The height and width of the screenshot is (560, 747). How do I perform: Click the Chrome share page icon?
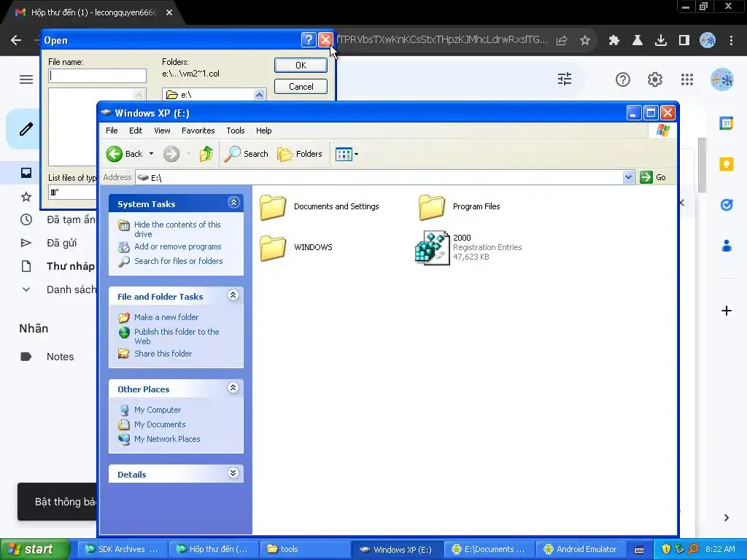click(562, 41)
